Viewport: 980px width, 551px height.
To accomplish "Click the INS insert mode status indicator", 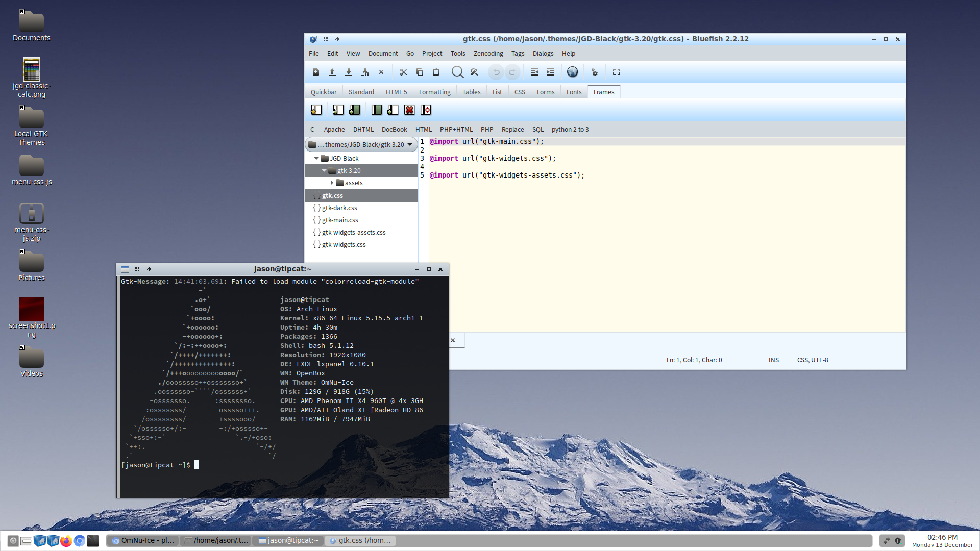I will (774, 360).
